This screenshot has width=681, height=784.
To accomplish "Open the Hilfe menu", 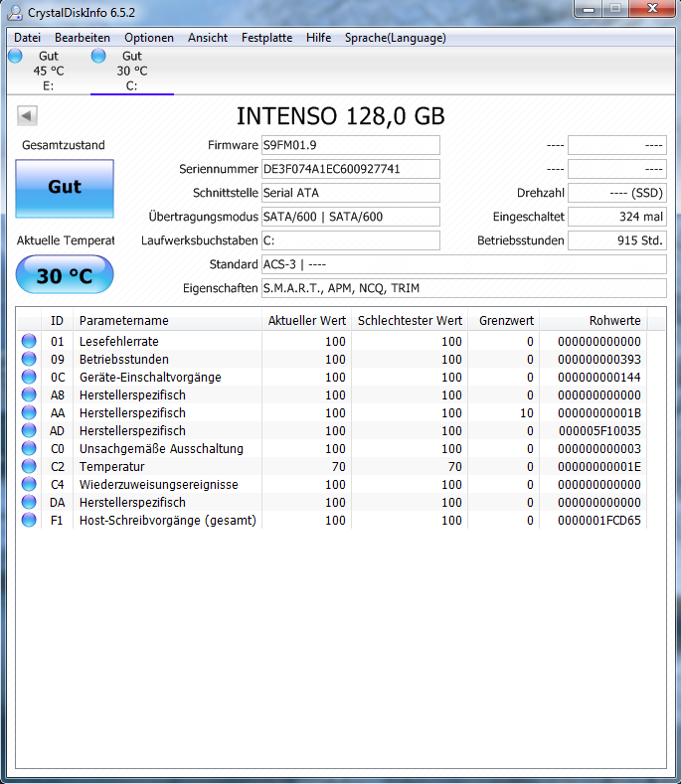I will [319, 38].
